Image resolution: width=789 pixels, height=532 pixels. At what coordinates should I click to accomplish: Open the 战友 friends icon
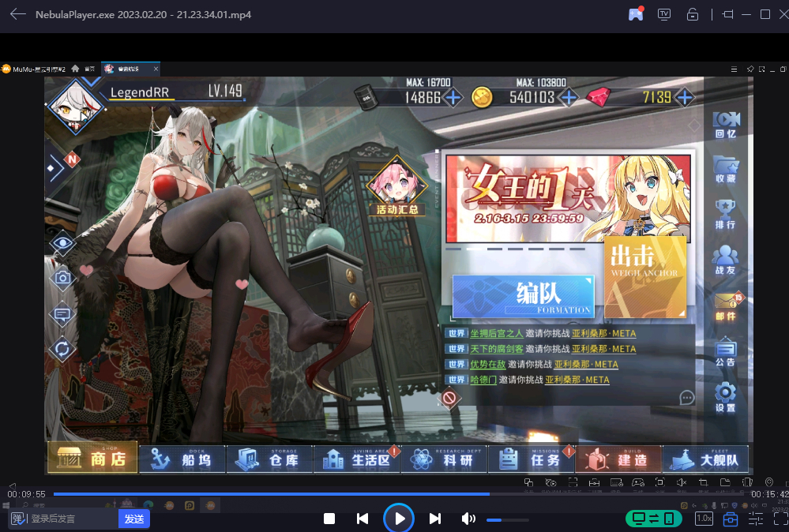tap(726, 260)
